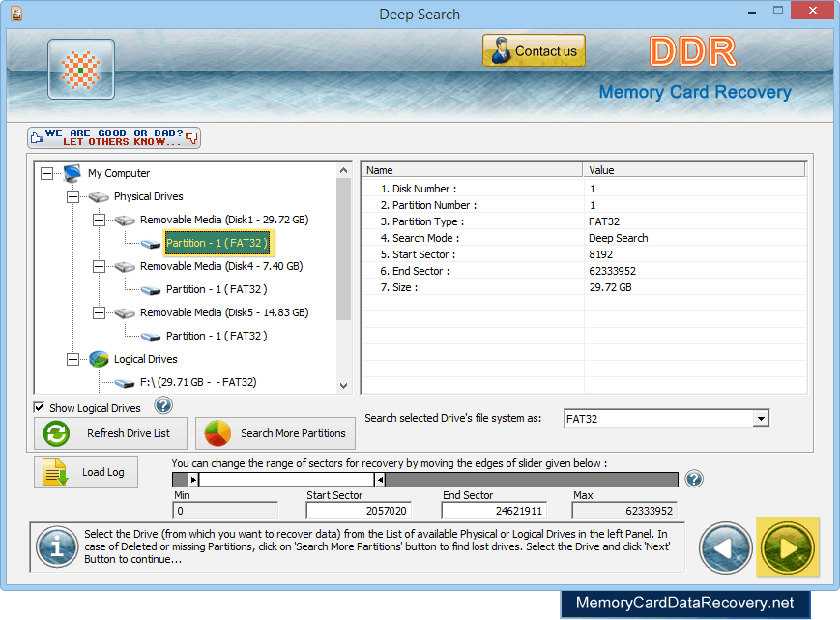
Task: Click the info icon in instructions panel
Action: coord(57,546)
